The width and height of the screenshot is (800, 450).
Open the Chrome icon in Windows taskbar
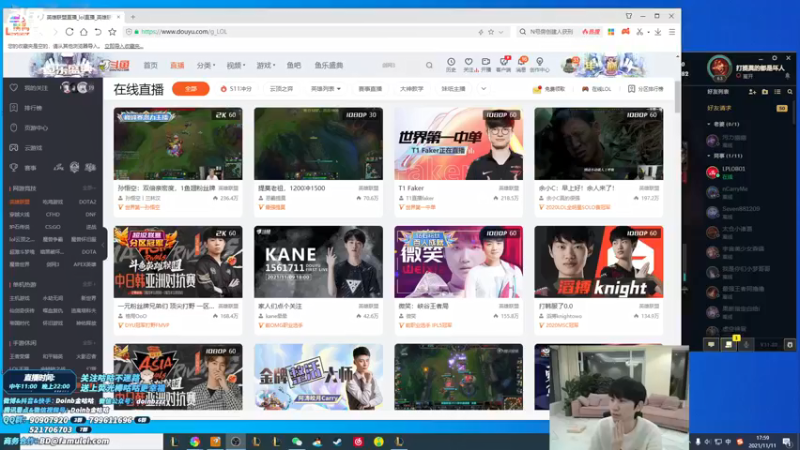pos(195,442)
